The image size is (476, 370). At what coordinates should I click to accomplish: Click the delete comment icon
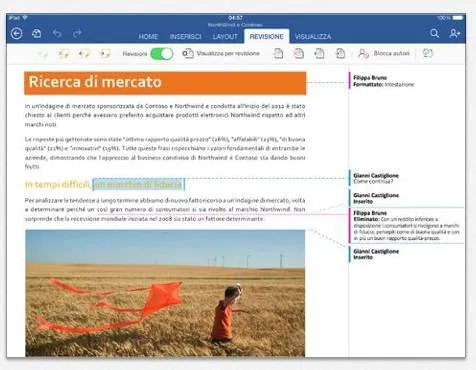(x=63, y=54)
